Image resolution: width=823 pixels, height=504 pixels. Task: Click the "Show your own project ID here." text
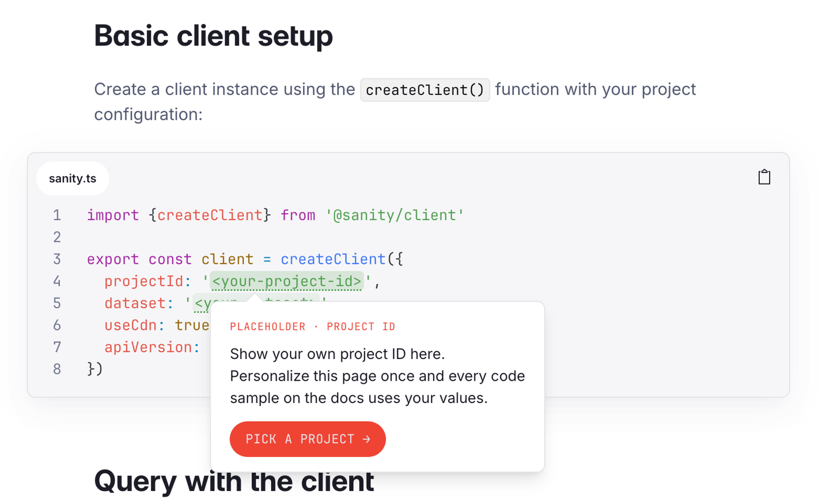point(337,354)
